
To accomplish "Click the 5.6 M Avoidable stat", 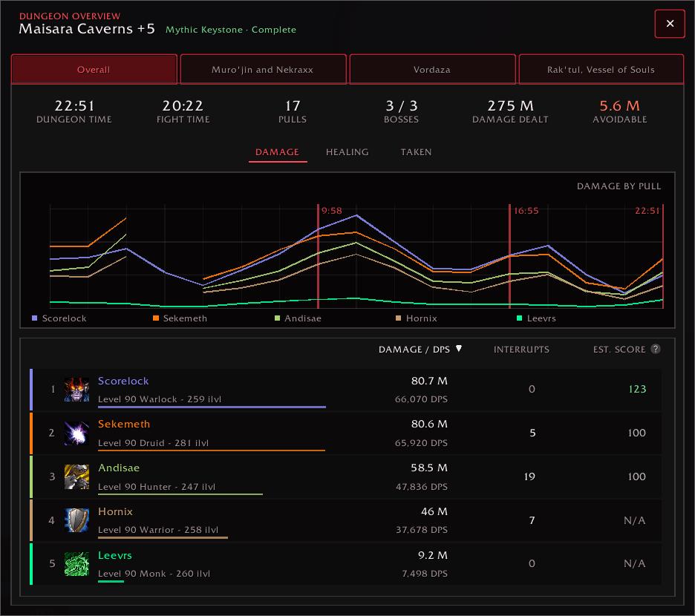I will coord(620,111).
